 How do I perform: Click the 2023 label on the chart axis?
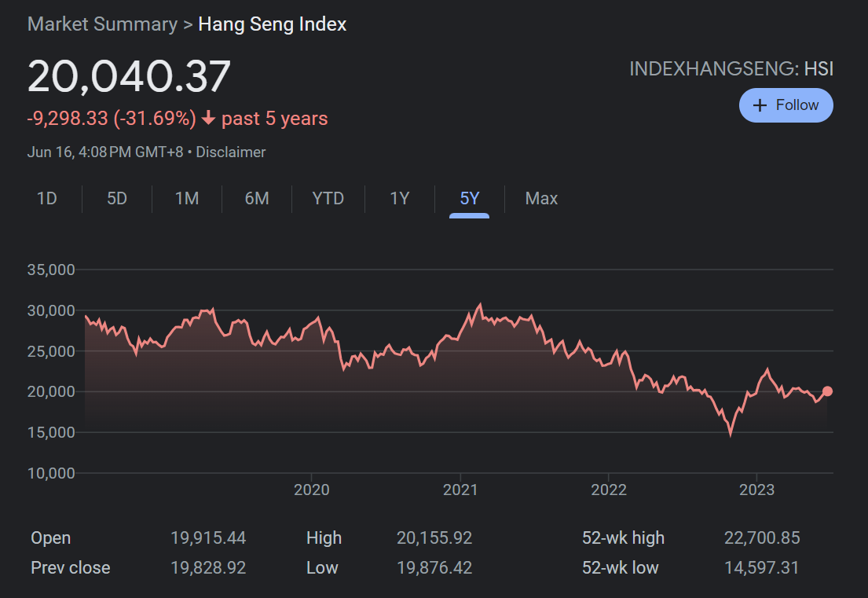pyautogui.click(x=756, y=490)
